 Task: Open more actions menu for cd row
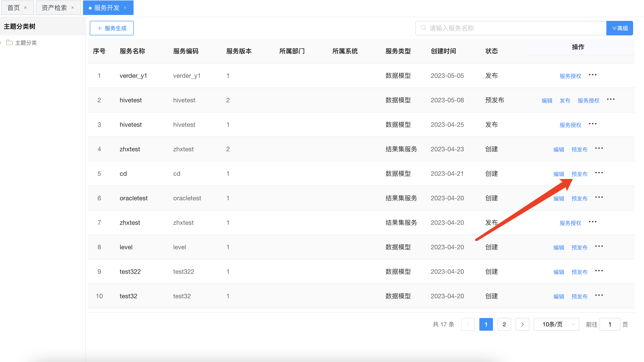point(599,173)
